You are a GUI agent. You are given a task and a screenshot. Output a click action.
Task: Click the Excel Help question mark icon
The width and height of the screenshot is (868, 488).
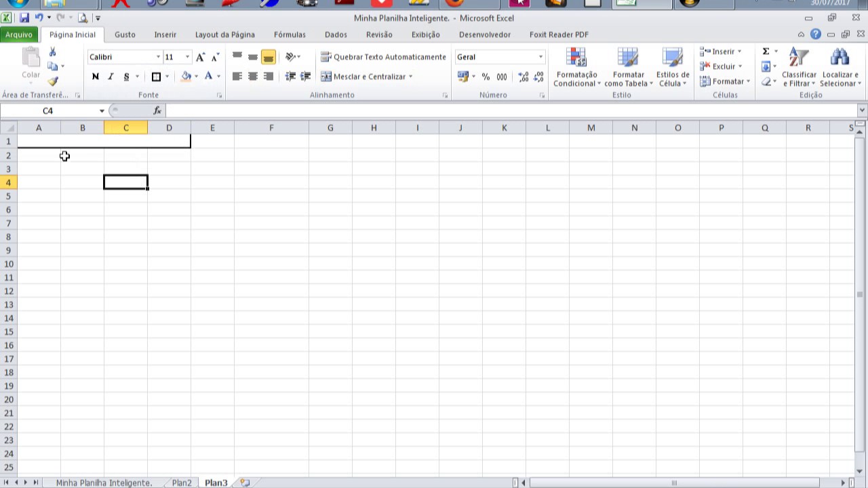coord(816,35)
